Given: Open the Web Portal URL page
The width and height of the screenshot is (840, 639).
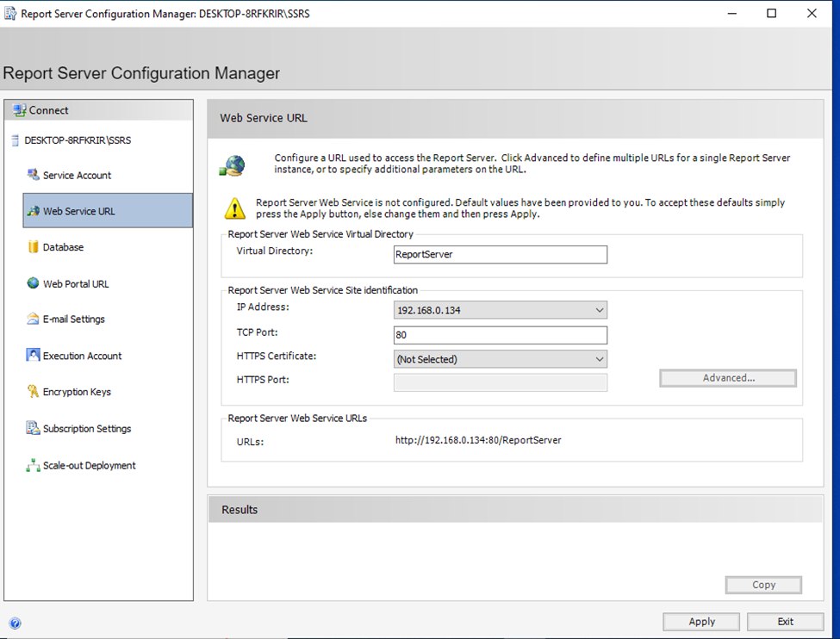Looking at the screenshot, I should coord(76,284).
